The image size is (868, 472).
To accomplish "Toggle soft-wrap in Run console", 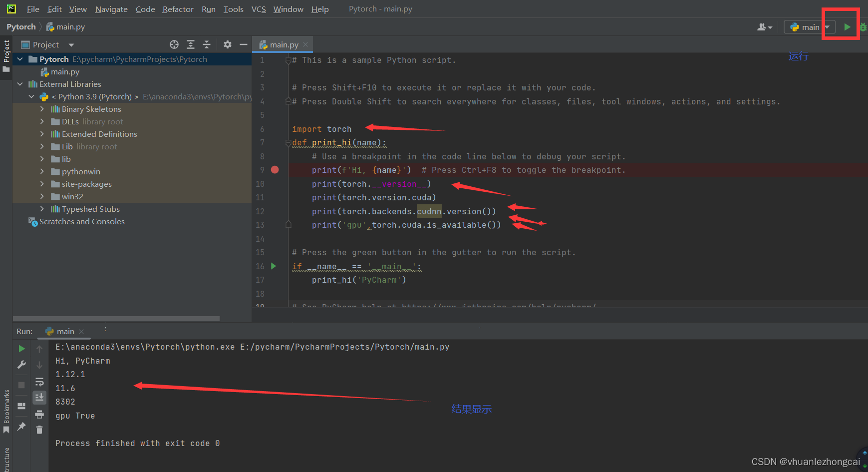I will tap(39, 382).
